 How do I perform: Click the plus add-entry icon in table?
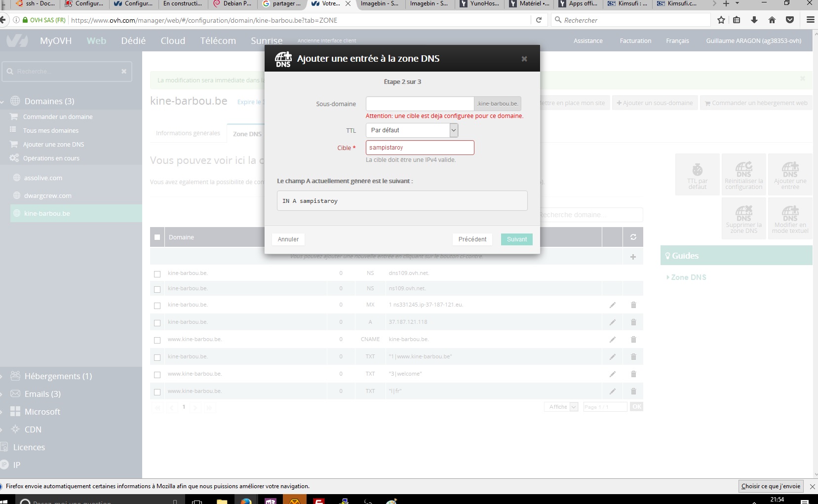[x=633, y=257]
